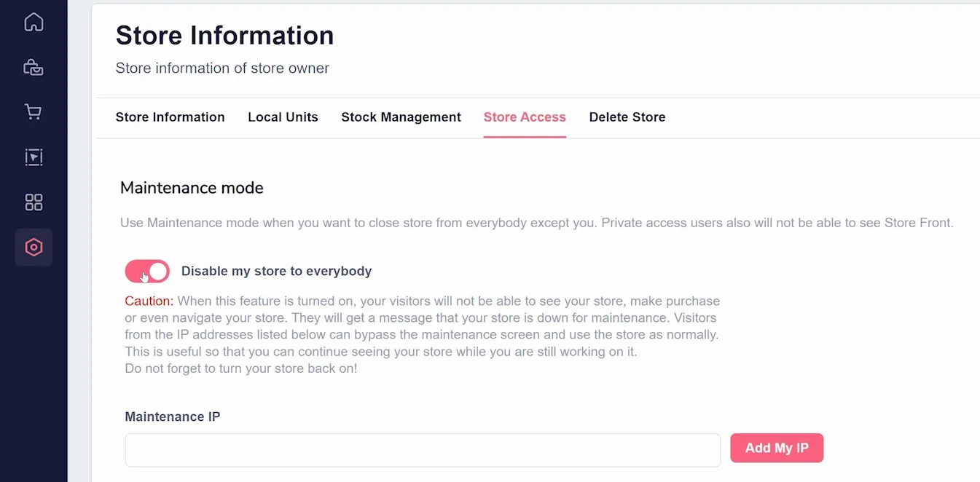Click the Store information of store owner subtitle

(x=222, y=68)
